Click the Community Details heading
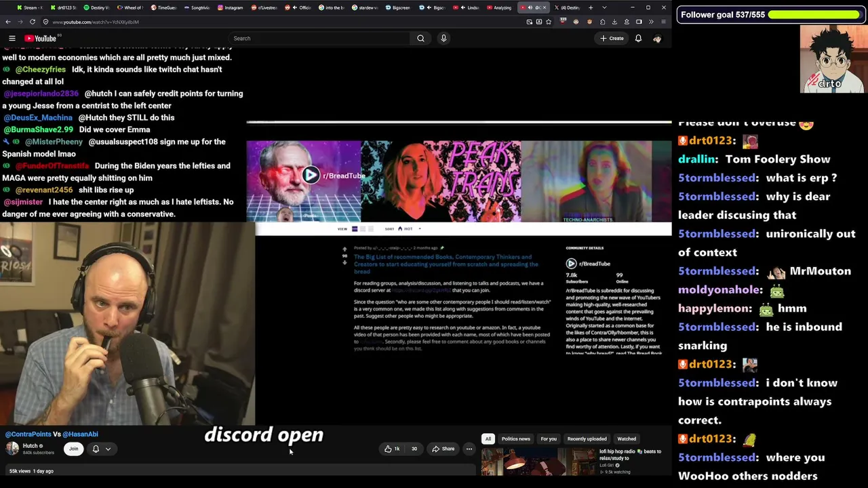Screen dimensions: 868x488 pos(585,248)
